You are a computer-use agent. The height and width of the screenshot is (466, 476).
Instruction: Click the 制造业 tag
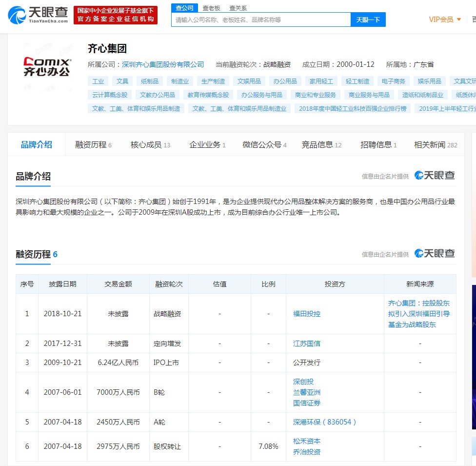(x=180, y=81)
